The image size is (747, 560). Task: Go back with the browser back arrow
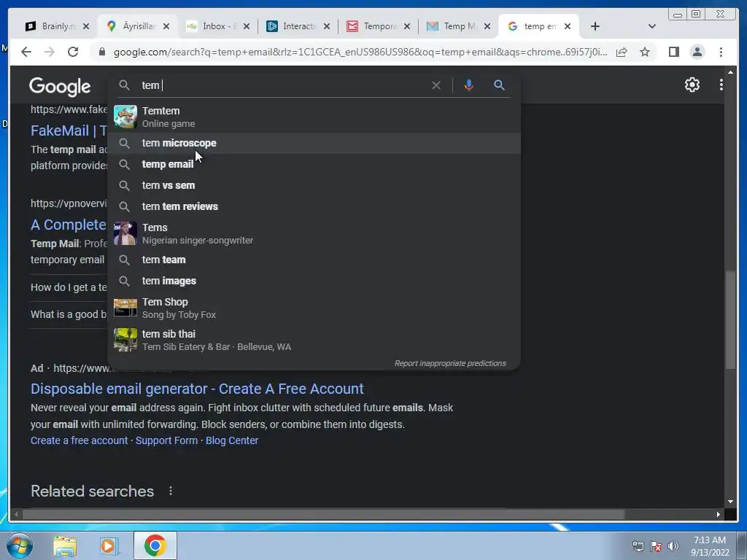pos(26,52)
